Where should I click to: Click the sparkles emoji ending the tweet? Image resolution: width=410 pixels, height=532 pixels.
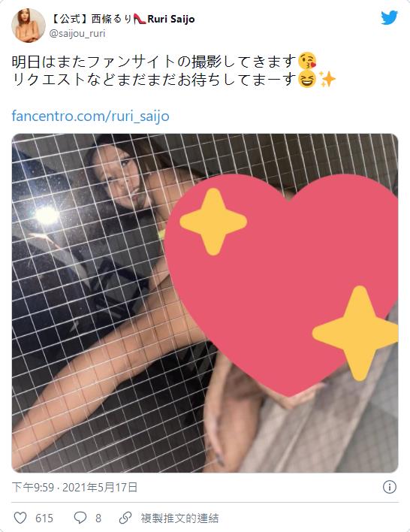(x=327, y=79)
